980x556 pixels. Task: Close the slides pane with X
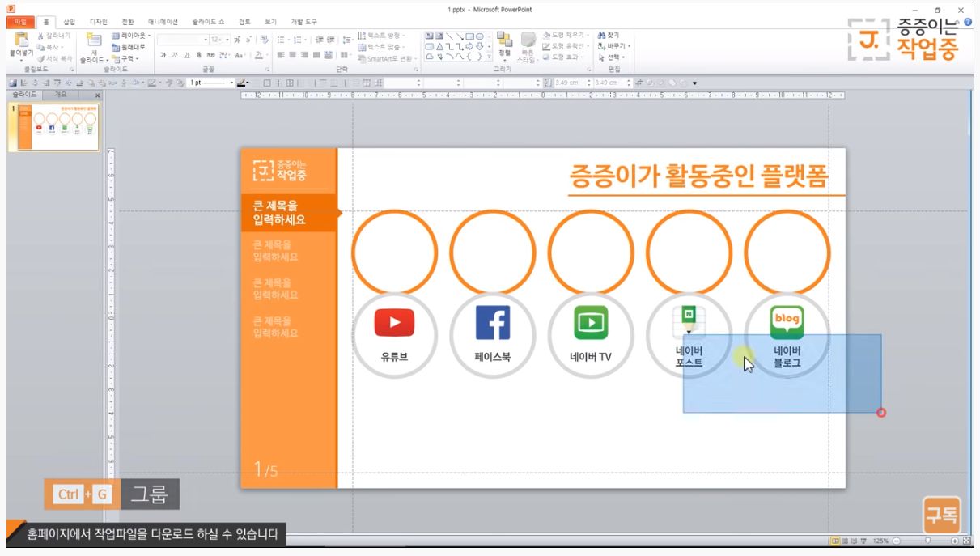98,95
